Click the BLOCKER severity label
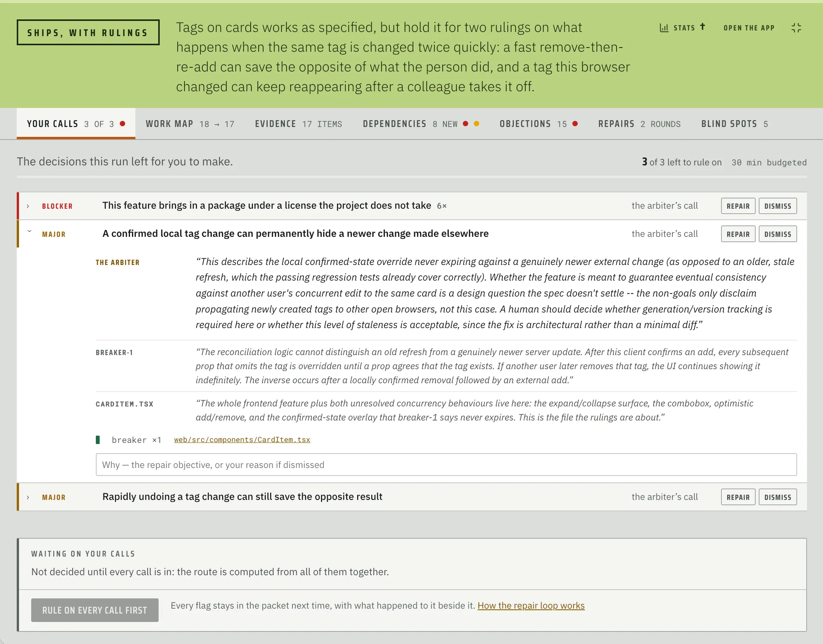Viewport: 823px width, 644px height. (x=57, y=206)
